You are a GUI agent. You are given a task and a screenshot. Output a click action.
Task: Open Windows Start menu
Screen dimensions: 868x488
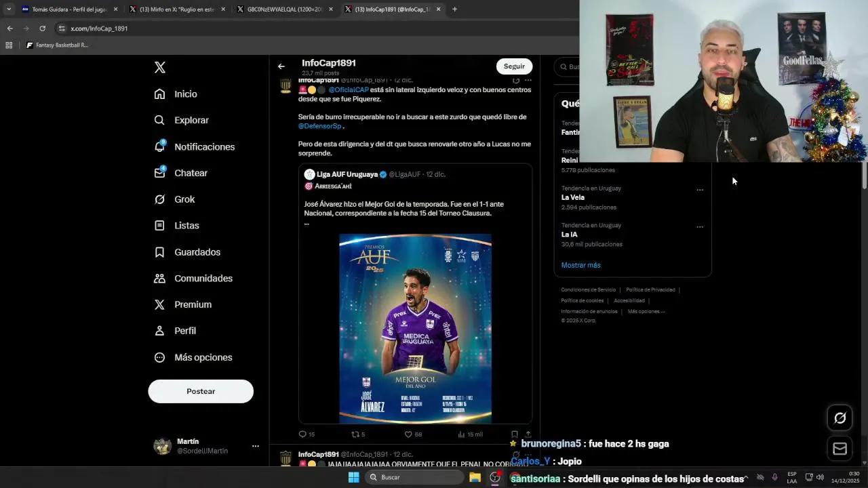[x=353, y=477]
